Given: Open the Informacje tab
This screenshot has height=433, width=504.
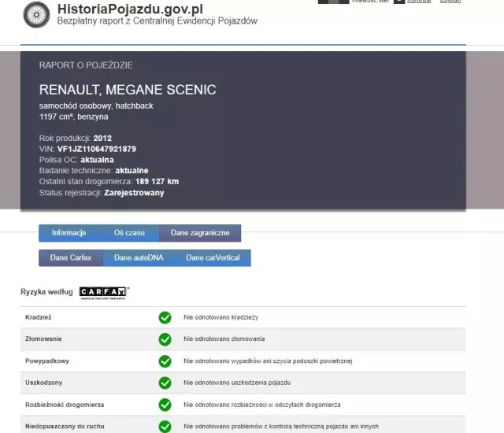Looking at the screenshot, I should pos(69,233).
